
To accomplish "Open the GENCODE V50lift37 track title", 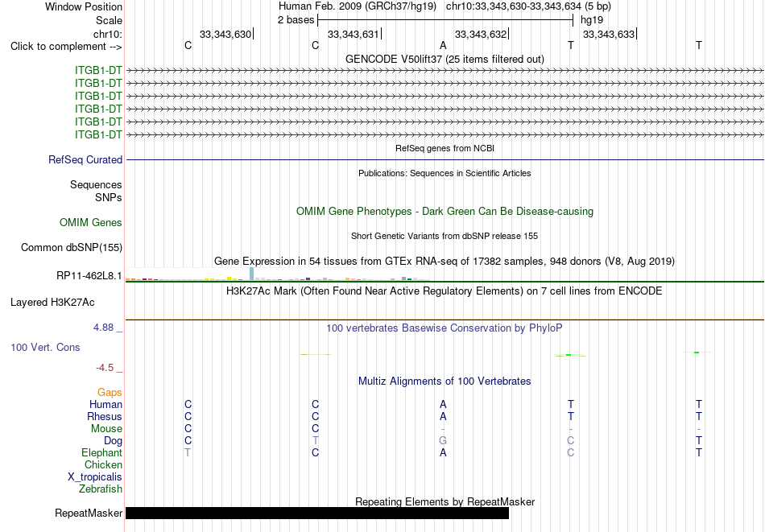I will pos(445,59).
